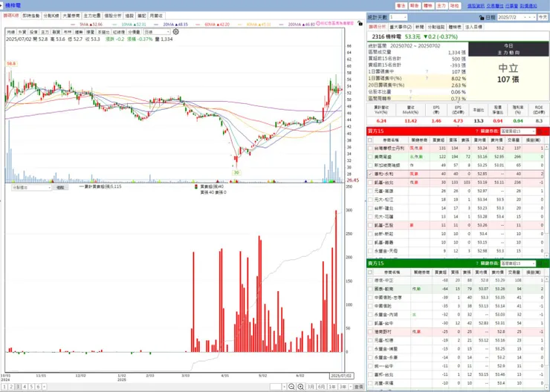This screenshot has height=392, width=550.
Task: Switch to the 月營收 tab
Action: 156,16
